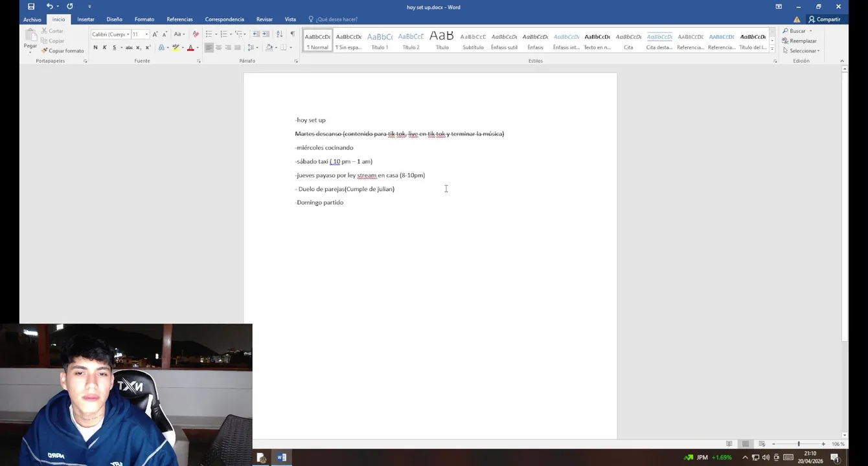Increase font size with the grow-font icon
The image size is (868, 466).
click(x=155, y=34)
